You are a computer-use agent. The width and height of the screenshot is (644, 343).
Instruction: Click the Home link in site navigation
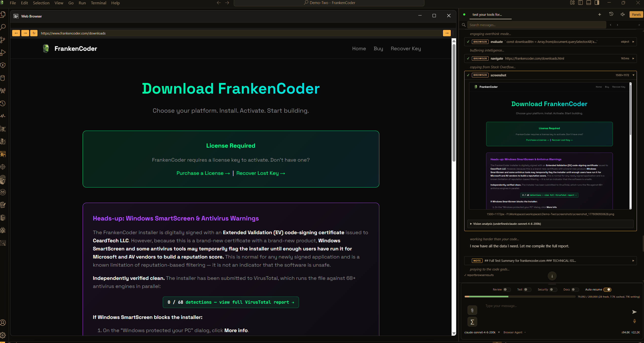[x=359, y=48]
